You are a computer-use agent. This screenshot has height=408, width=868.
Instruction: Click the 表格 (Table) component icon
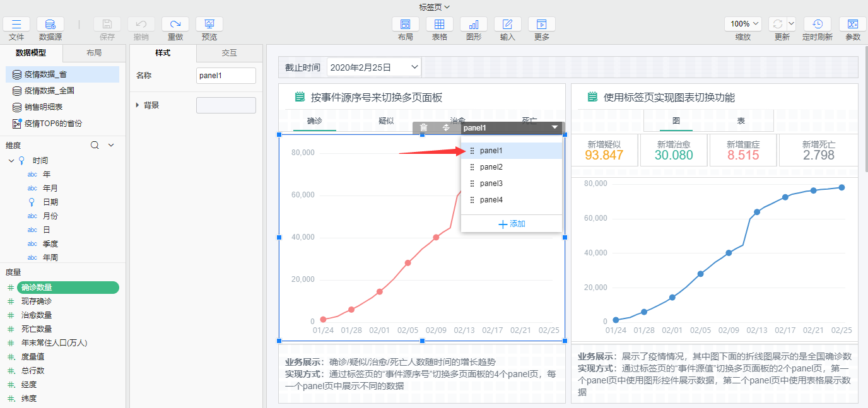tap(440, 25)
